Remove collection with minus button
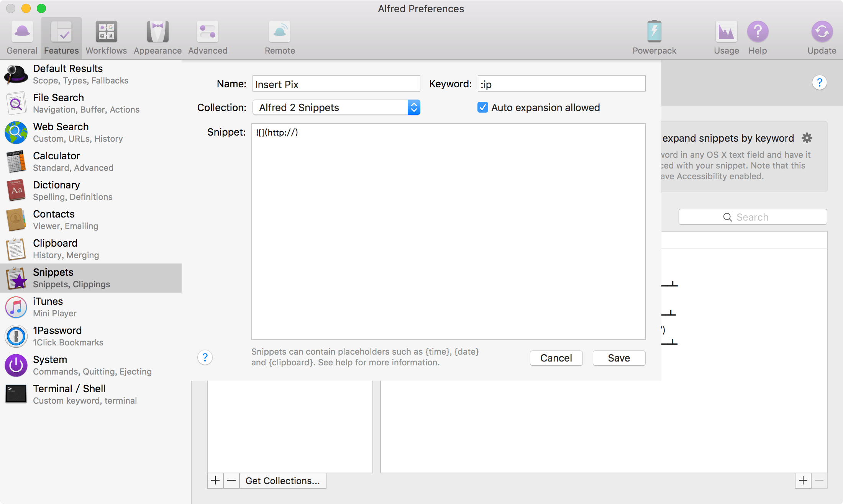Viewport: 843px width, 504px height. point(231,481)
